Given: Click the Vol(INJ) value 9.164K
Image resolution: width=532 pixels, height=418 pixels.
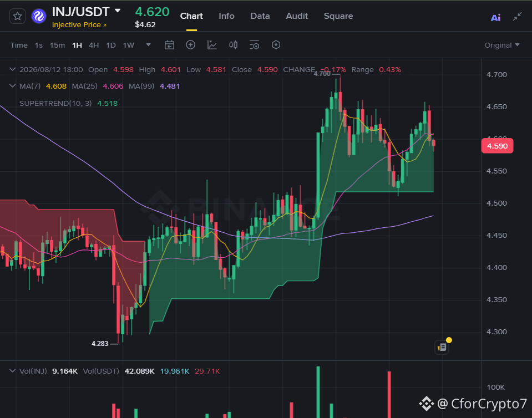Looking at the screenshot, I should coord(65,371).
